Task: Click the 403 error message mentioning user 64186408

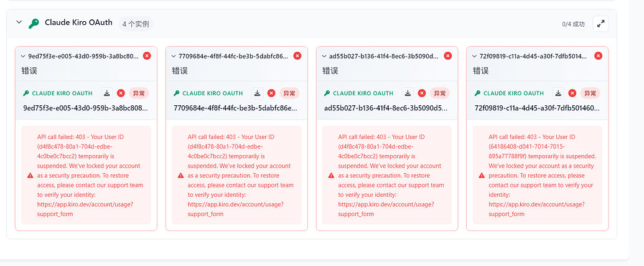Action: pos(542,176)
